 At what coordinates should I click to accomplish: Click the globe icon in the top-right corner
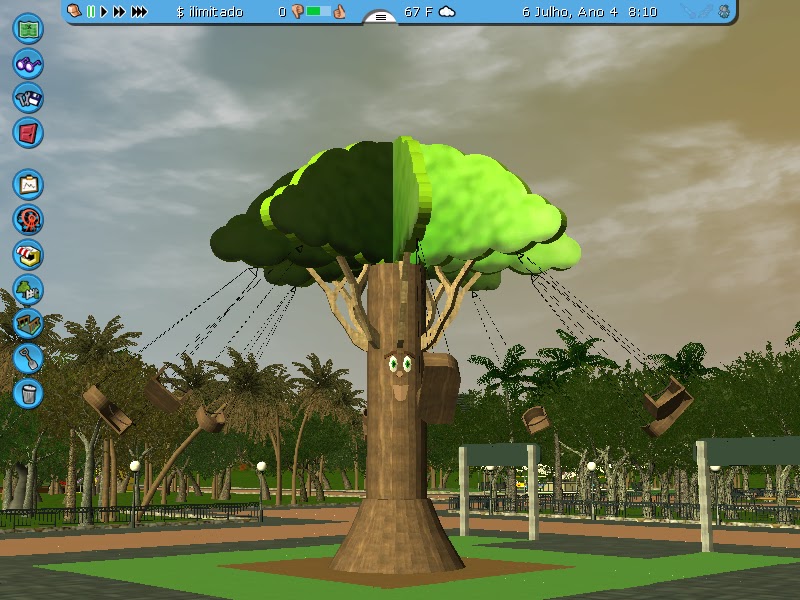tap(723, 12)
